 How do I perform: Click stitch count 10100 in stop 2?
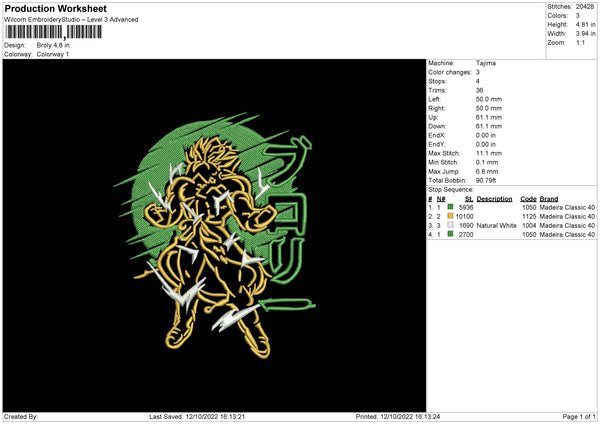[x=464, y=217]
